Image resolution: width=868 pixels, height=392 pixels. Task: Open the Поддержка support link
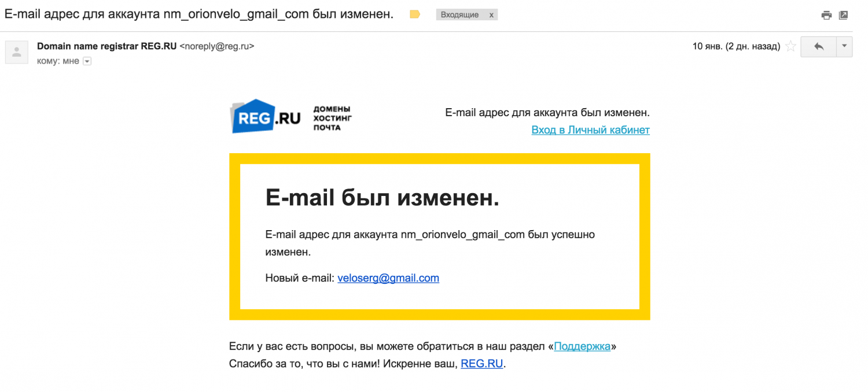[x=582, y=346]
